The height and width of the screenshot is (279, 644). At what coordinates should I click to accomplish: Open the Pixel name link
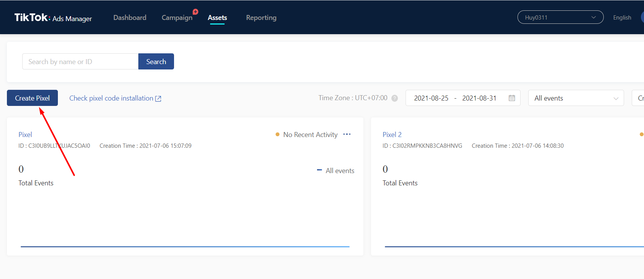click(x=25, y=135)
